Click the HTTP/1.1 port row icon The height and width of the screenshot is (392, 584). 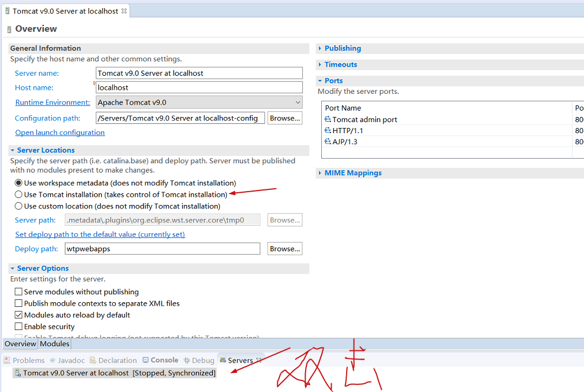(328, 130)
